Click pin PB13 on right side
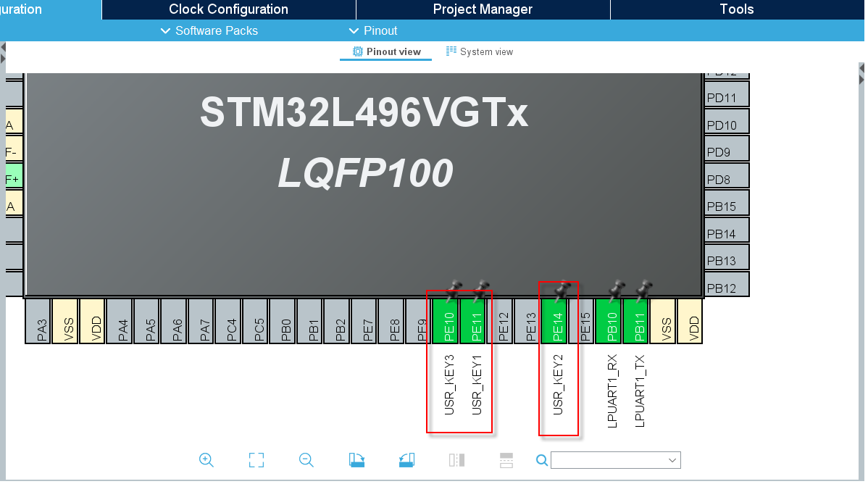868x484 pixels. 727,257
